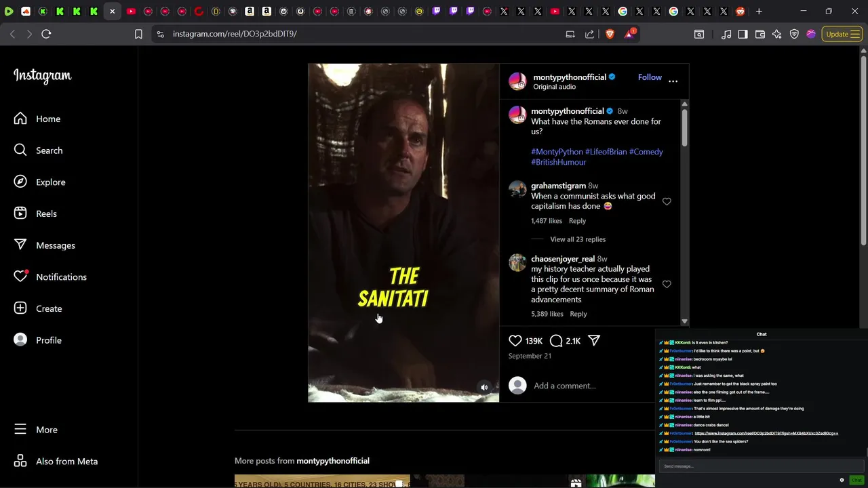The image size is (868, 488).
Task: Open grahamstigram's profile name
Action: coord(558,186)
